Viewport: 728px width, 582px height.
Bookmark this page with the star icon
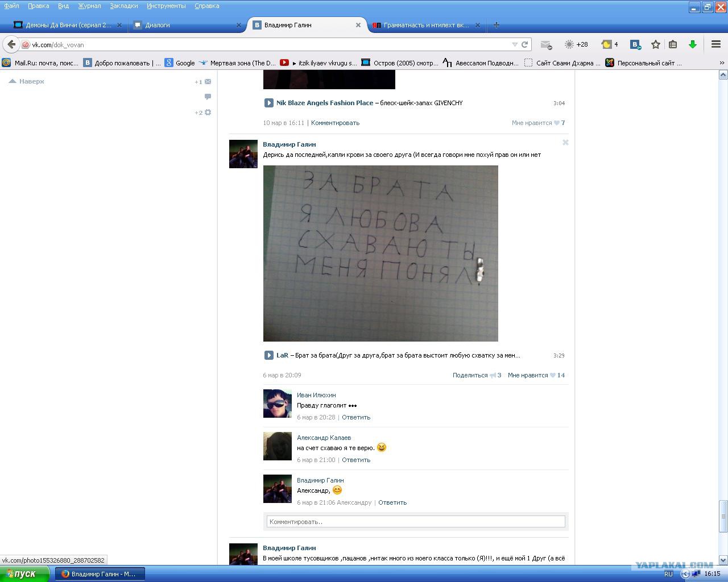click(x=656, y=44)
